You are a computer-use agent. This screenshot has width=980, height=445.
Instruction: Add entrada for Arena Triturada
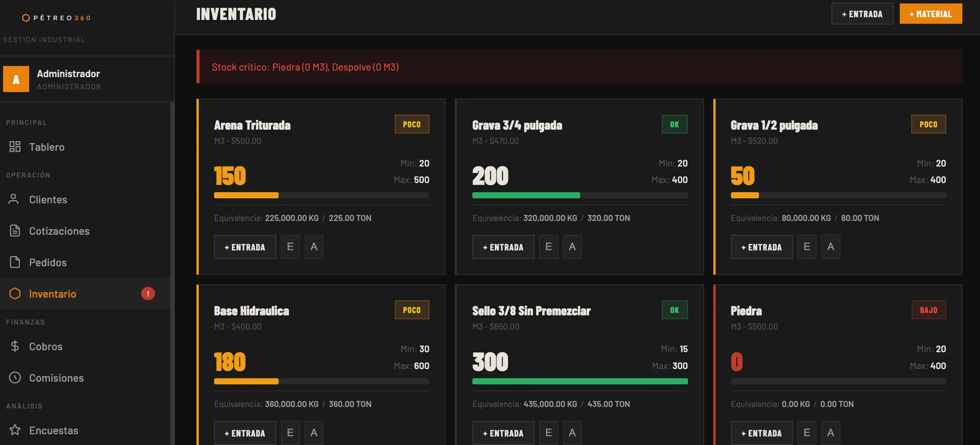(x=245, y=247)
